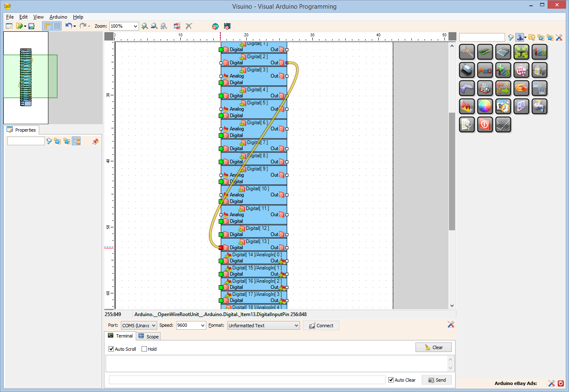569x392 pixels.
Task: Open the Speed 9600 baud dropdown
Action: click(x=191, y=326)
